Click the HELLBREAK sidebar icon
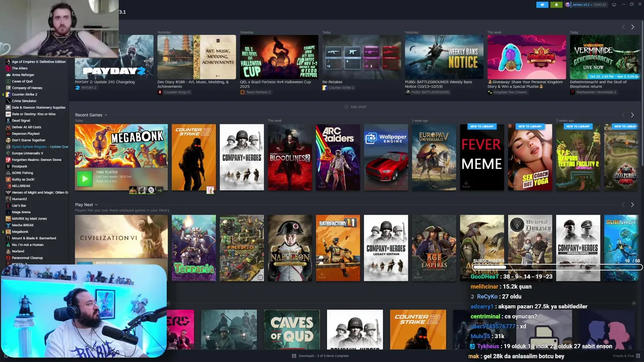 tap(8, 186)
